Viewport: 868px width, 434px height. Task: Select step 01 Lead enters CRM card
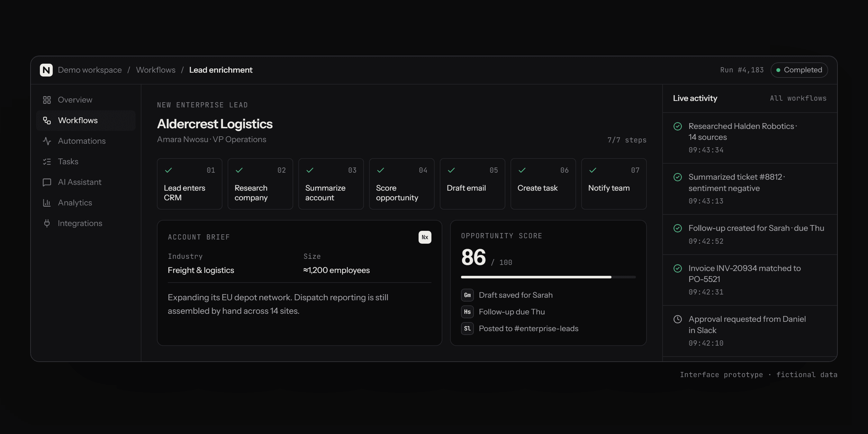coord(190,184)
